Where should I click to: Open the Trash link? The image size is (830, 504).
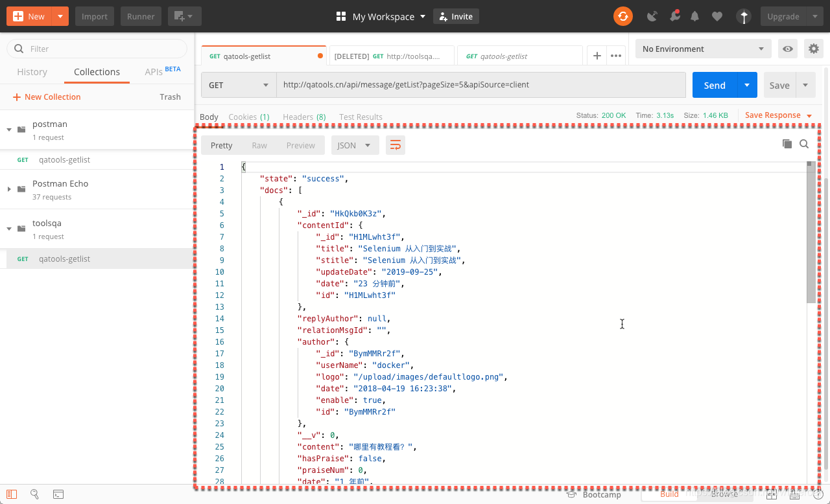[170, 97]
